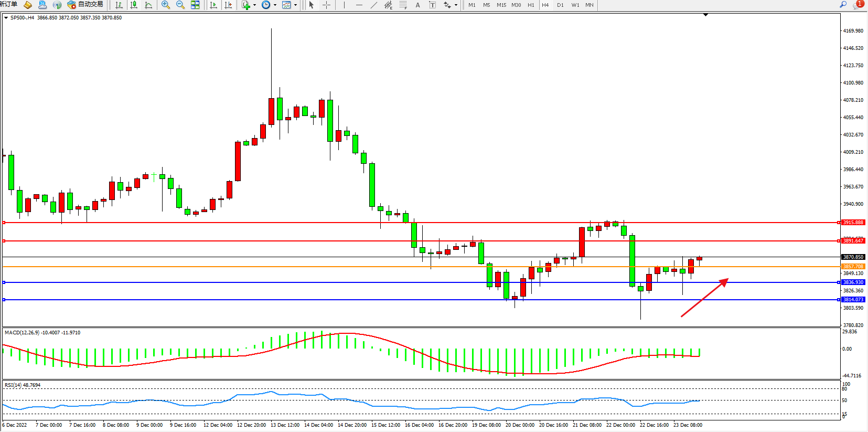
Task: Pick the draw trendline tool
Action: click(x=373, y=5)
